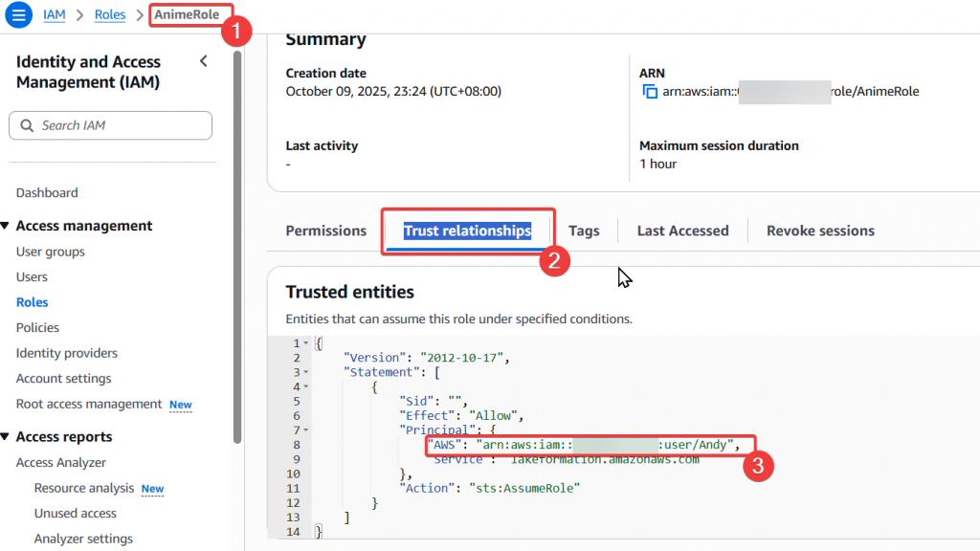Open the hamburger navigation menu icon
The width and height of the screenshot is (980, 551).
(x=19, y=14)
